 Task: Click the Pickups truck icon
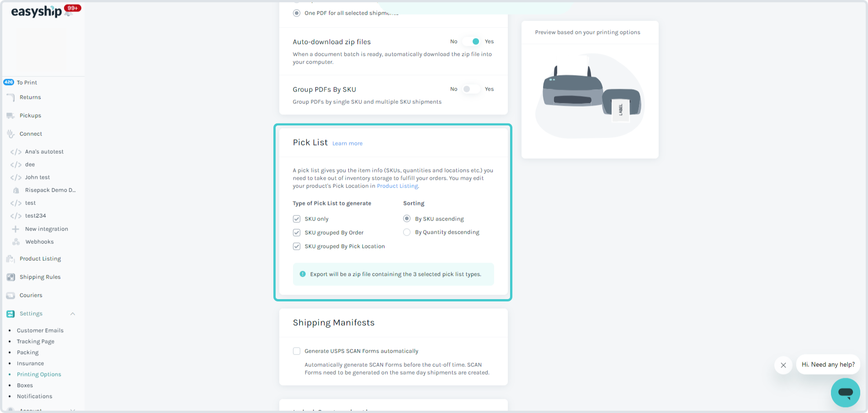coord(11,116)
